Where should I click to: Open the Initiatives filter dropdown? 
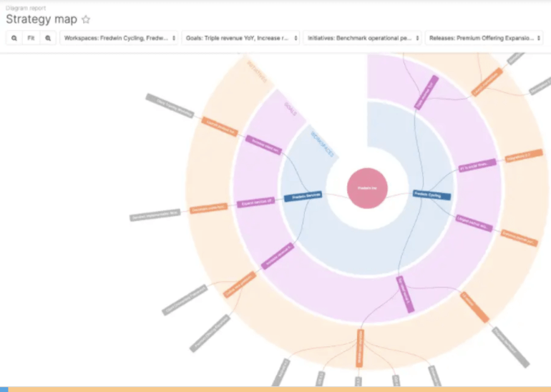[363, 38]
